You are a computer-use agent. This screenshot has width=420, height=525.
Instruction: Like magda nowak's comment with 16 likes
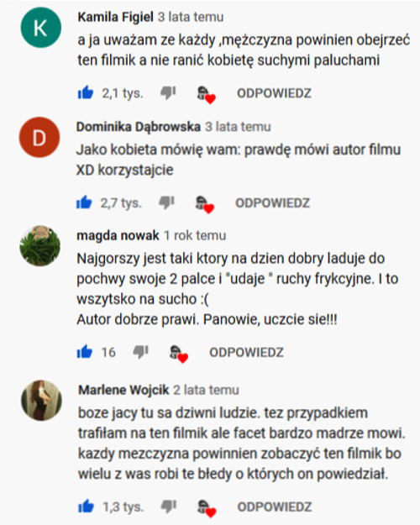[85, 352]
